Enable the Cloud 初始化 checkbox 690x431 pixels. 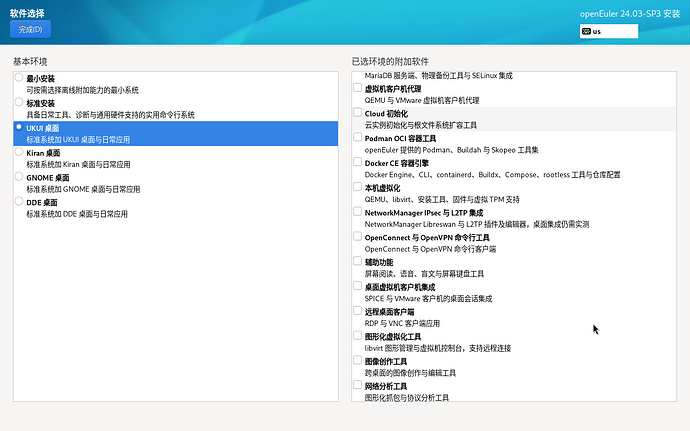[357, 112]
